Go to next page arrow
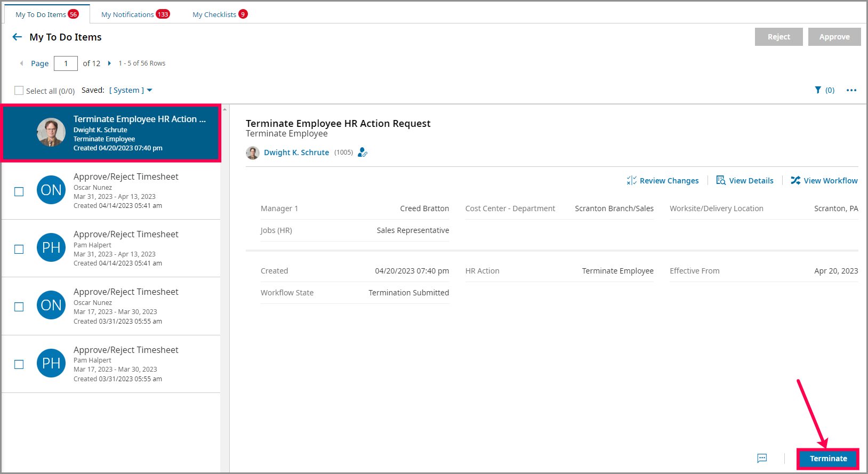The image size is (868, 474). (x=109, y=63)
